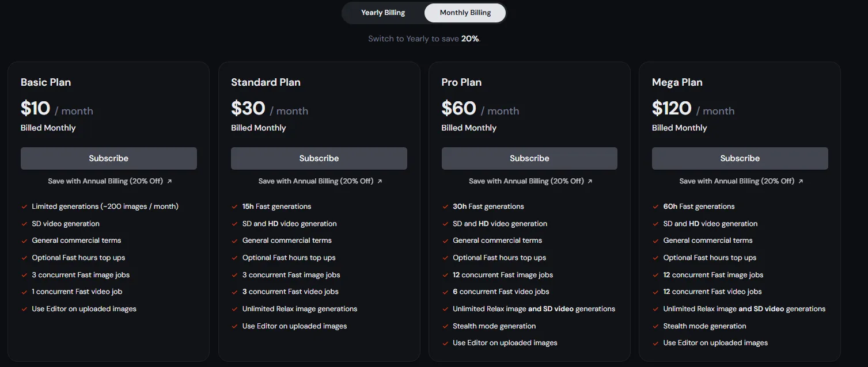
Task: Click the arrow icon beside Pro annual billing
Action: pyautogui.click(x=590, y=181)
